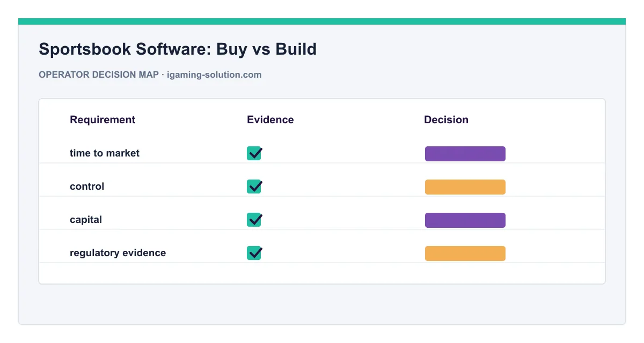Click the purple decision bar for time to market
This screenshot has height=343, width=644.
[465, 154]
